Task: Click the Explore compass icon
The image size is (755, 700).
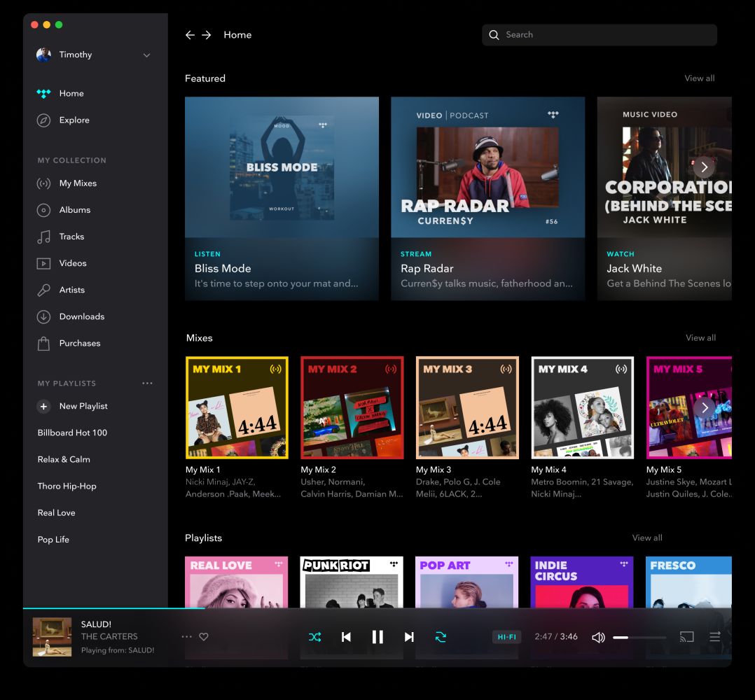Action: click(43, 120)
